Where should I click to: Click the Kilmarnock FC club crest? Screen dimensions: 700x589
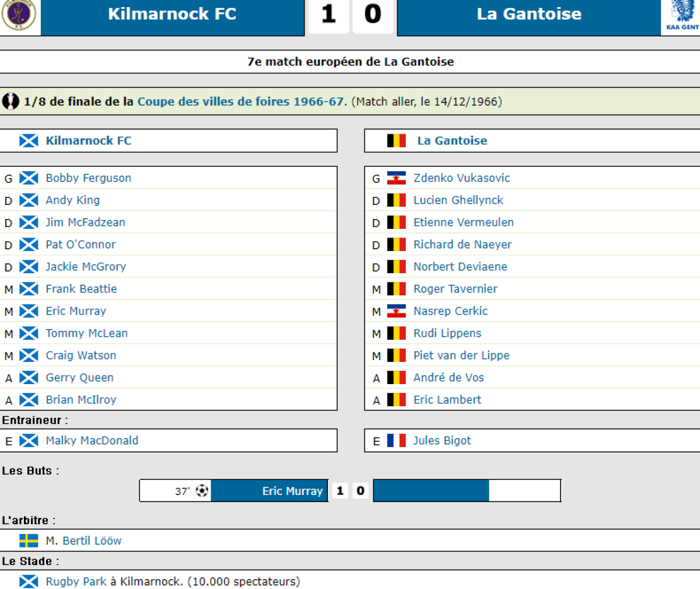19,15
